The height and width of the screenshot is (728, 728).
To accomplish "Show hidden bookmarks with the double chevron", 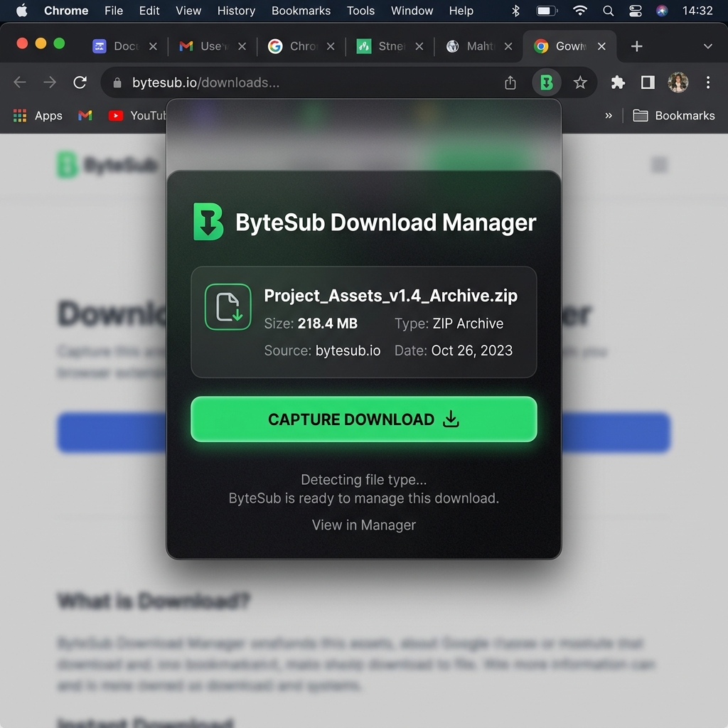I will pyautogui.click(x=609, y=116).
